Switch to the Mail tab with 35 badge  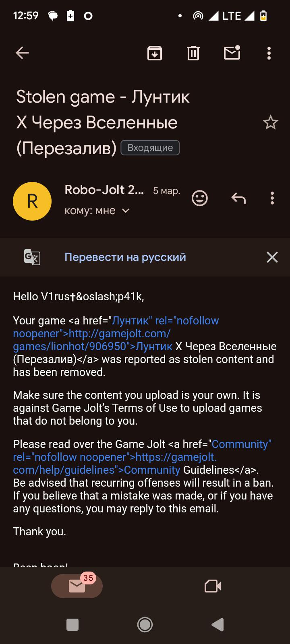(77, 586)
